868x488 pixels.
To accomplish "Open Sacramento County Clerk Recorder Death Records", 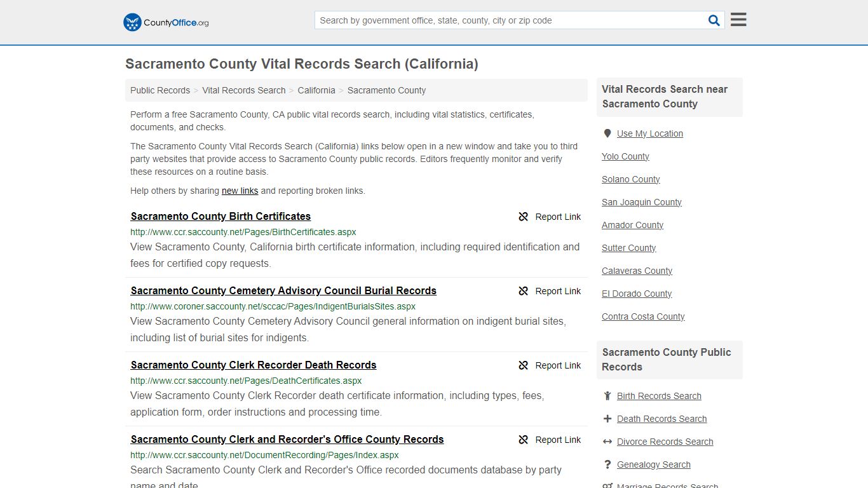I will click(x=254, y=365).
